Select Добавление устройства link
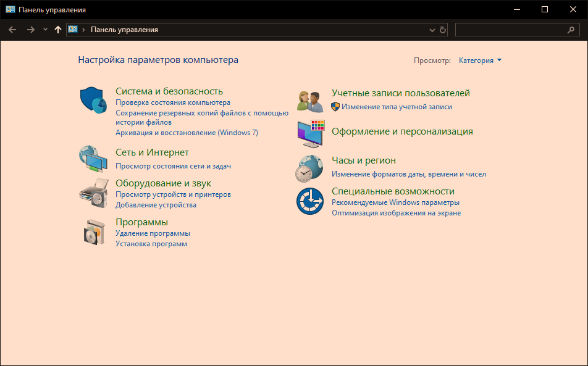The width and height of the screenshot is (588, 366). 156,205
